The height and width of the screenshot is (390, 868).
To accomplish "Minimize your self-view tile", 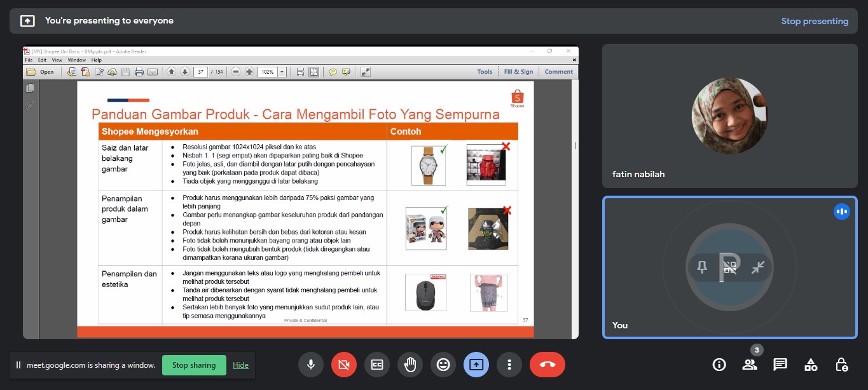I will (758, 267).
